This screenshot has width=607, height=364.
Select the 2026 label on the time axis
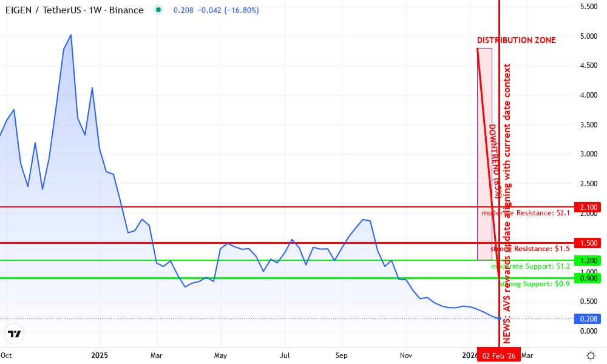click(x=468, y=356)
